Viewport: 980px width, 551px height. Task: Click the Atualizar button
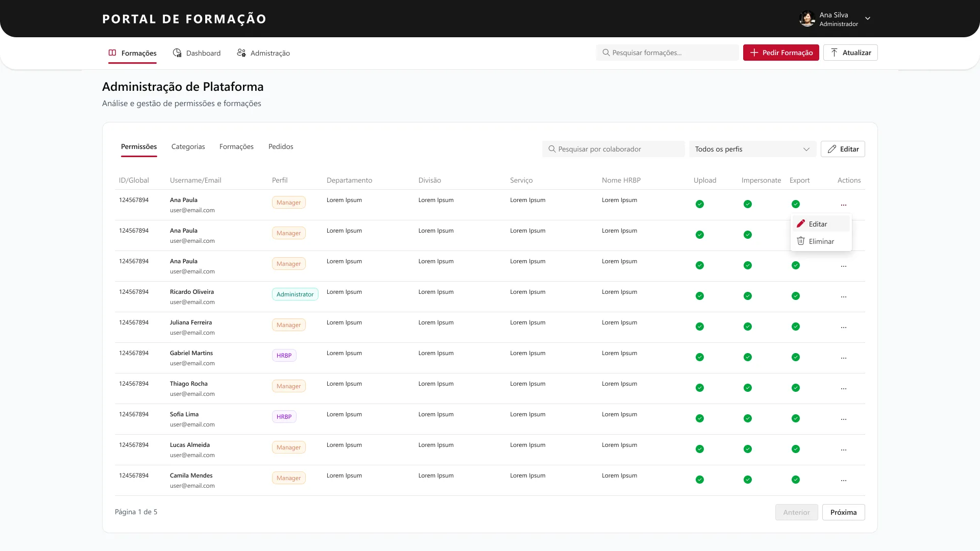[850, 53]
